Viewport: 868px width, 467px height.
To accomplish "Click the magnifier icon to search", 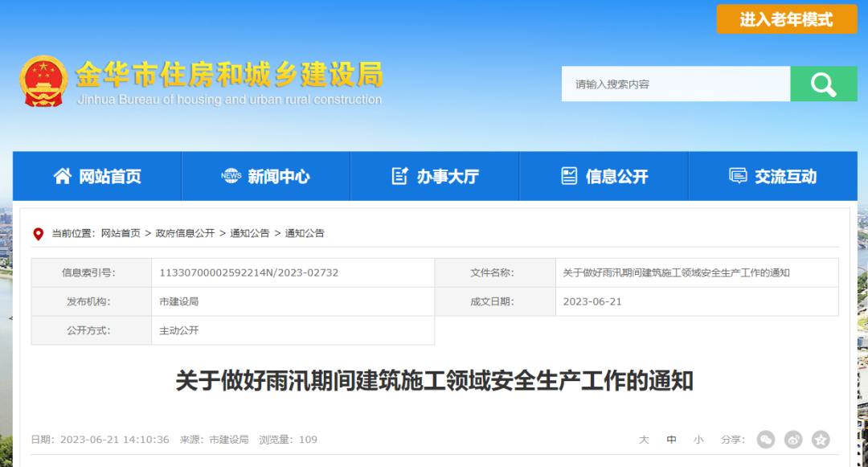I will [823, 84].
